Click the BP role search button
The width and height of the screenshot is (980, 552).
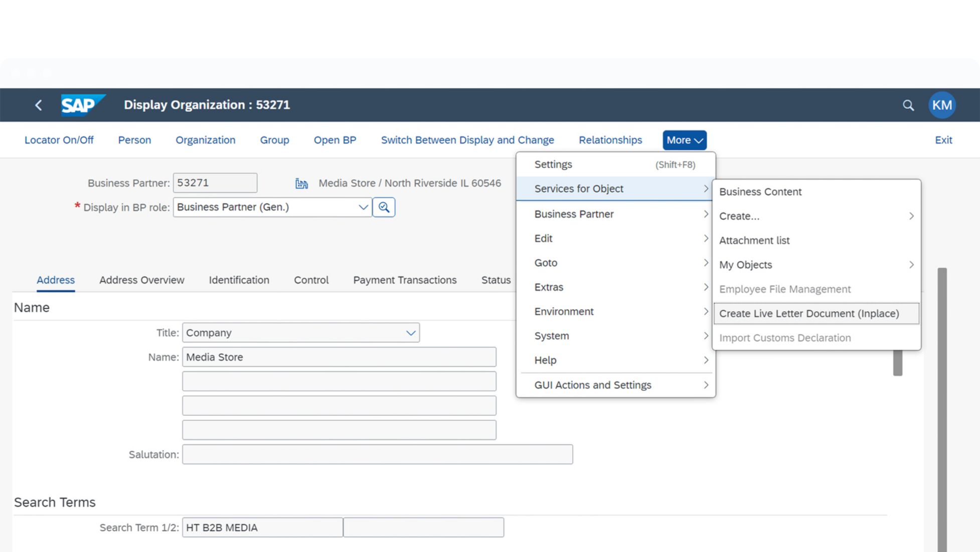384,207
